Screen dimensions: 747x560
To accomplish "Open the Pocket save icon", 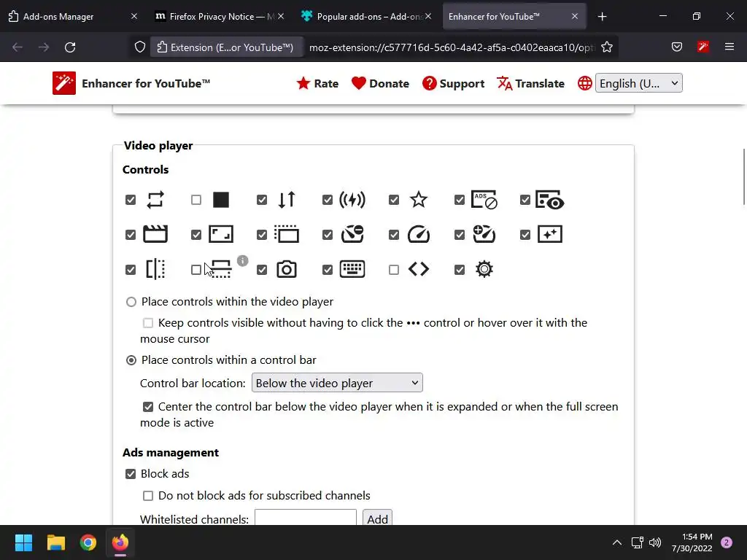I will point(677,47).
